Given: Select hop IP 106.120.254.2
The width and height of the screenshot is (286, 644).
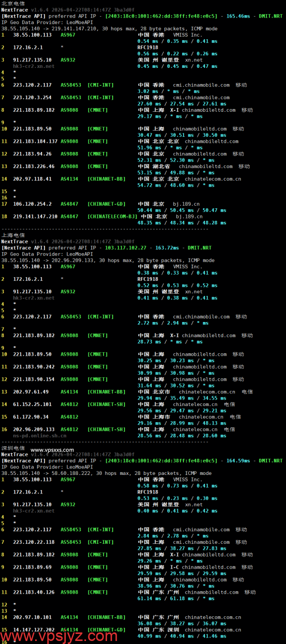Looking at the screenshot, I should pyautogui.click(x=32, y=204).
